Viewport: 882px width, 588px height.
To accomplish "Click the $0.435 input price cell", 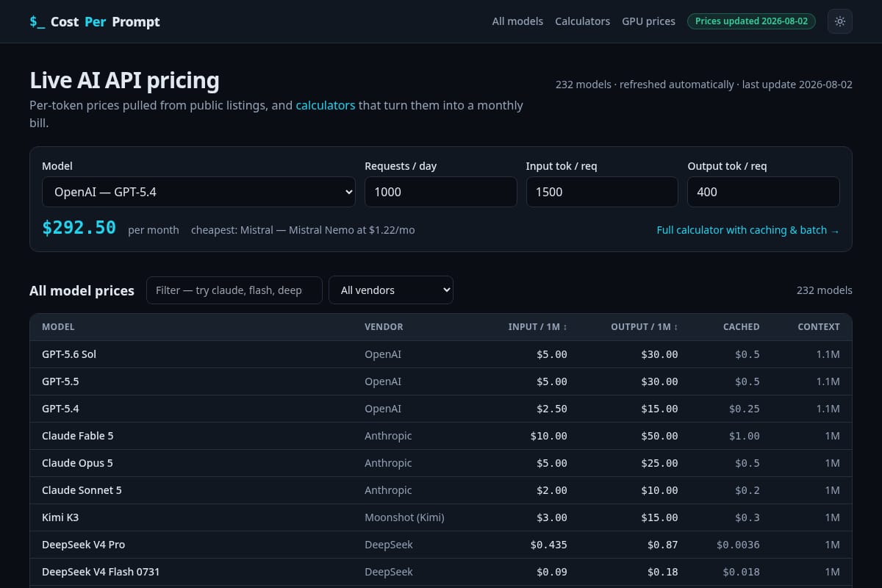I will 548,545.
